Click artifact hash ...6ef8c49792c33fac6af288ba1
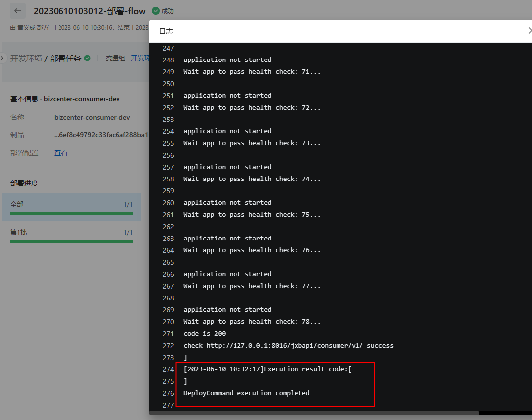This screenshot has height=420, width=532. [102, 135]
